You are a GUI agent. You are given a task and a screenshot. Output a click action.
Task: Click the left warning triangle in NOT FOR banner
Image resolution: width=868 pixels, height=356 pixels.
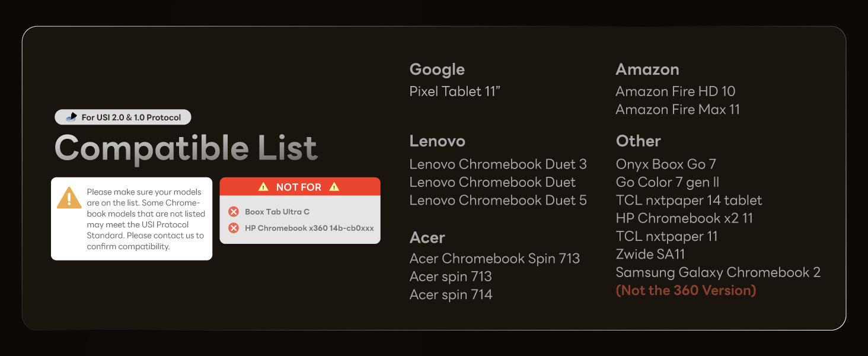point(264,187)
